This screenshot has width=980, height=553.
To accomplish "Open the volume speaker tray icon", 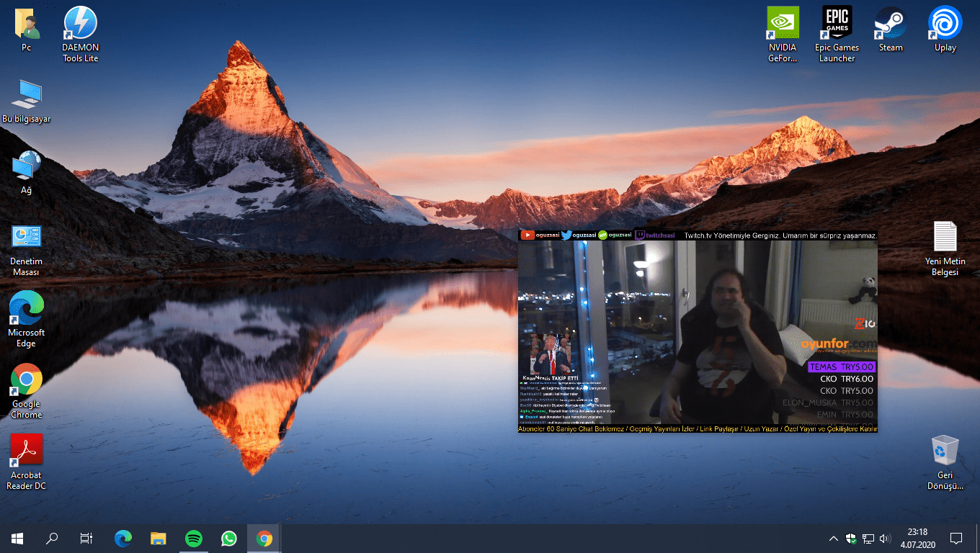I will (886, 538).
